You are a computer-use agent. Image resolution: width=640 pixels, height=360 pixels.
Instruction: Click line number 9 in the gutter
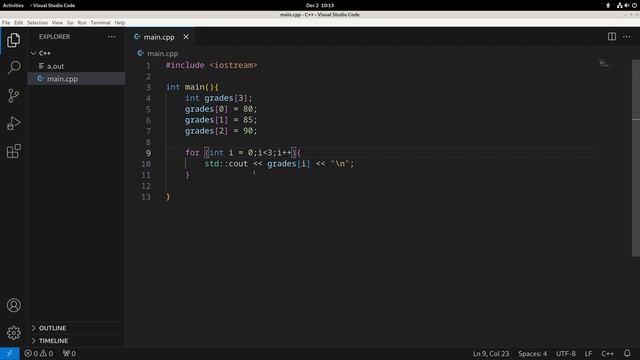pos(148,153)
